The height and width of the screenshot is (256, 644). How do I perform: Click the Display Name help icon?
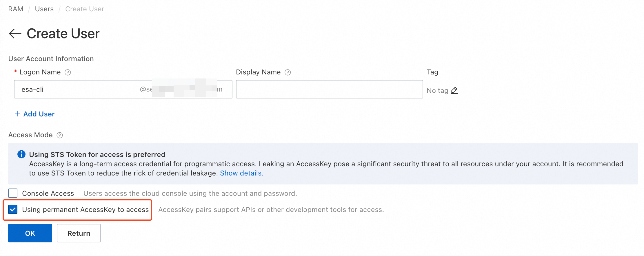point(288,72)
